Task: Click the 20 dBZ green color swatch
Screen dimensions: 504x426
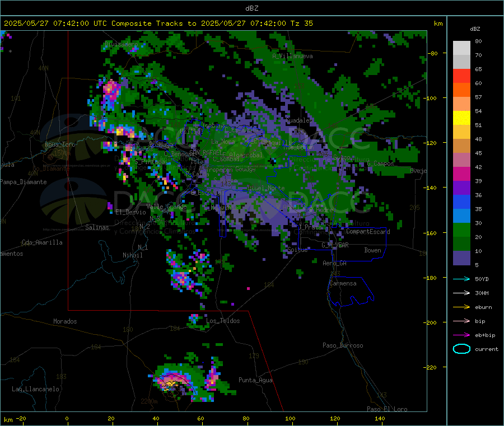Action: 461,244
